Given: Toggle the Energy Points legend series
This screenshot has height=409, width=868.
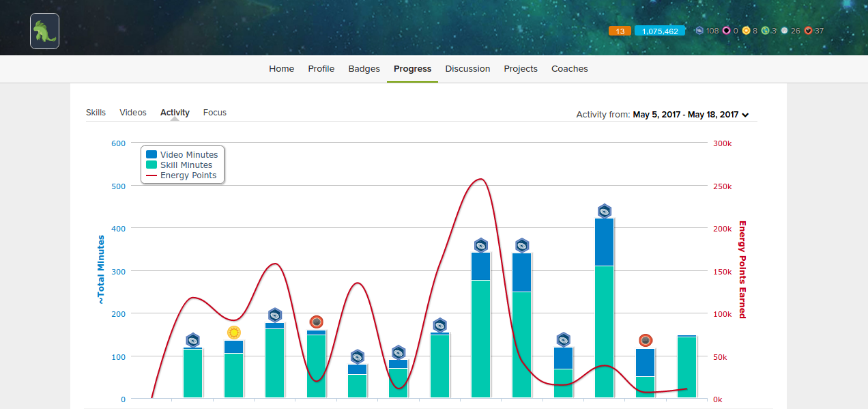Looking at the screenshot, I should click(188, 175).
